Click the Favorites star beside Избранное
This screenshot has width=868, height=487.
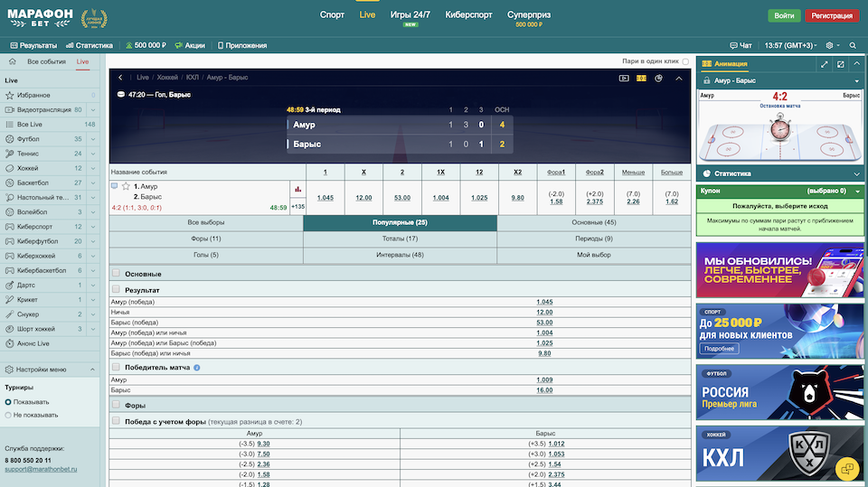pyautogui.click(x=9, y=95)
